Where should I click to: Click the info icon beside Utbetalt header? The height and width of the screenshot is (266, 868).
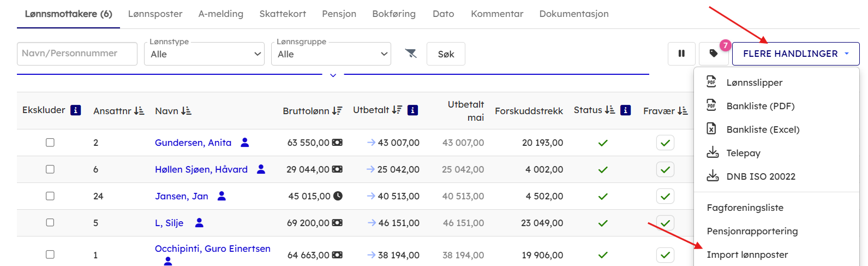click(x=413, y=110)
